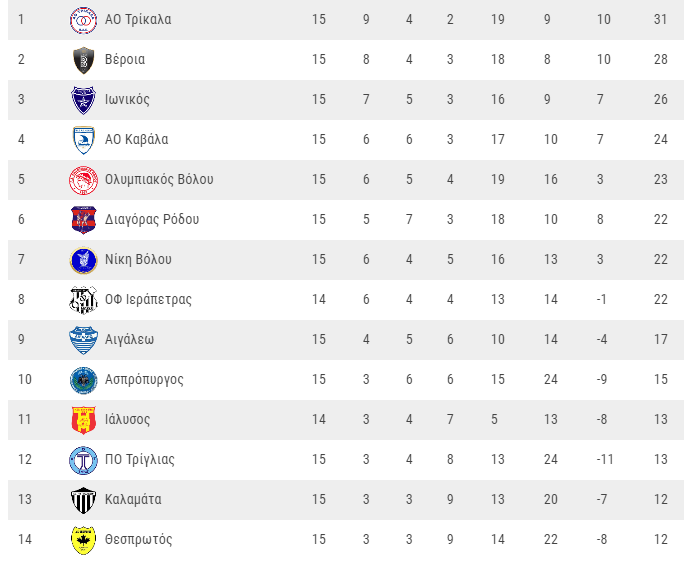Image resolution: width=684 pixels, height=563 pixels.
Task: Click the Καλαμάτα striped shield logo
Action: coord(83,500)
